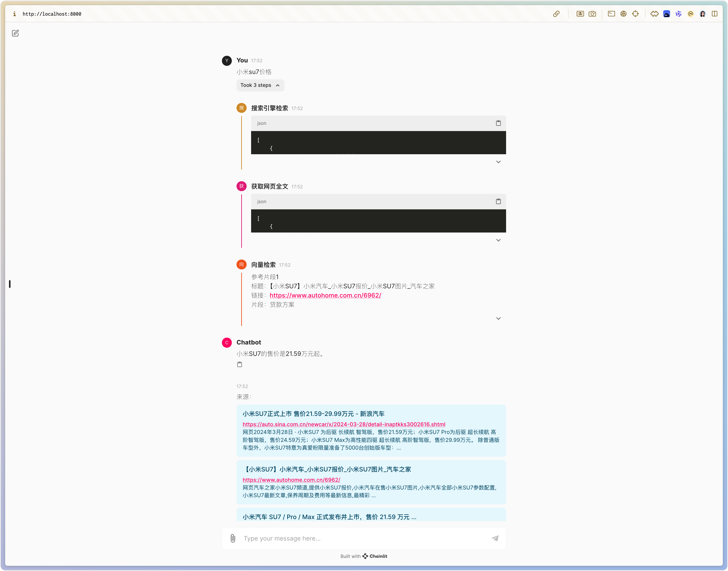728x571 pixels.
Task: Focus the Type your message here field
Action: point(364,538)
